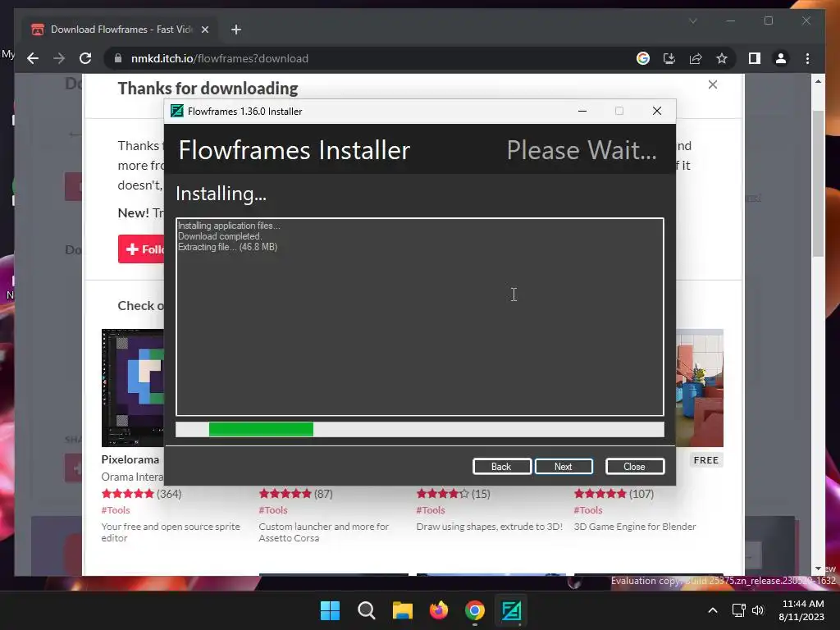View site info via the padlock icon

tap(118, 58)
